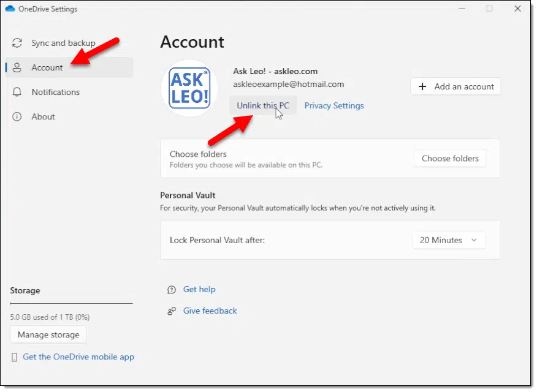The height and width of the screenshot is (392, 537).
Task: Click the plus icon on Add an account
Action: coord(422,86)
